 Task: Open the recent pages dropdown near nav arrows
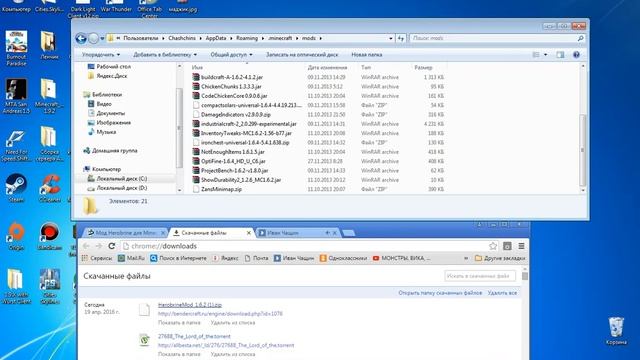(102, 38)
